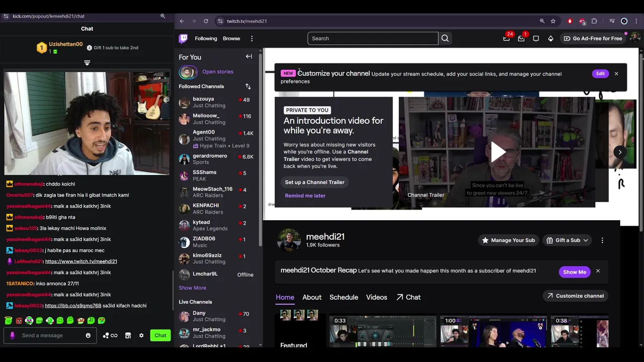Open the Kick chat emoji picker
This screenshot has width=644, height=362.
pyautogui.click(x=88, y=335)
